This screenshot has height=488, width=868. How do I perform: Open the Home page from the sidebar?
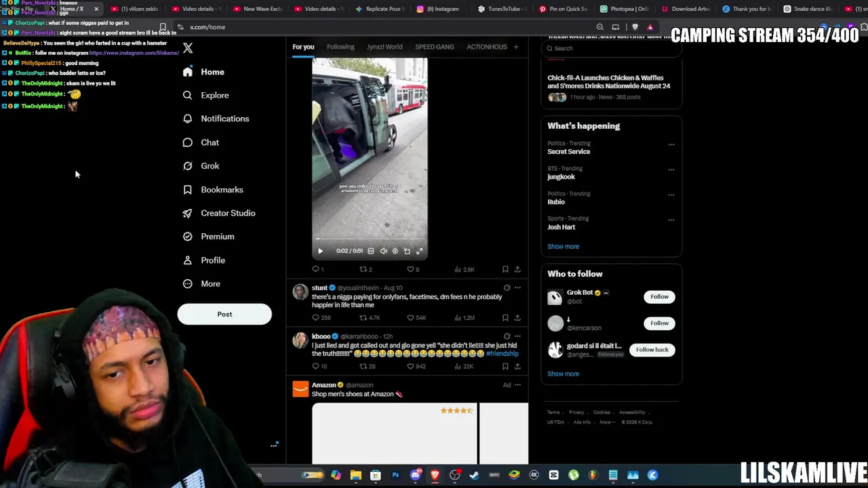pyautogui.click(x=203, y=72)
